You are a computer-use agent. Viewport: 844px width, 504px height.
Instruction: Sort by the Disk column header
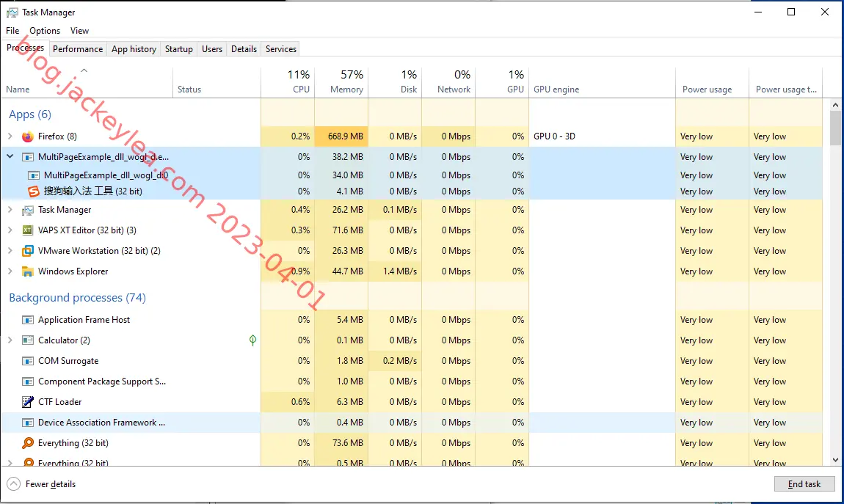(x=395, y=83)
